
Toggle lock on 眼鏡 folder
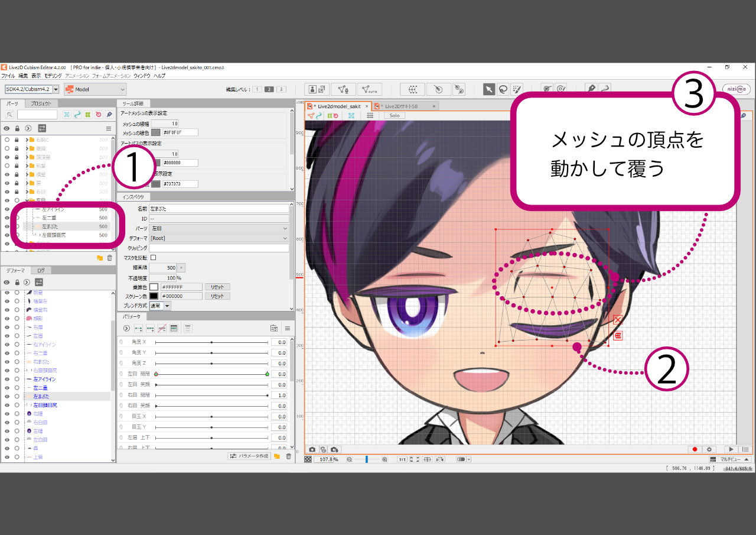pyautogui.click(x=17, y=148)
